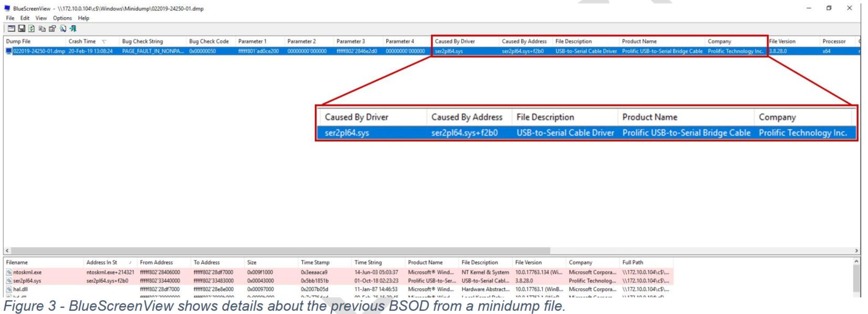868x314 pixels.
Task: Open the Properties toolbar icon
Action: pyautogui.click(x=52, y=28)
